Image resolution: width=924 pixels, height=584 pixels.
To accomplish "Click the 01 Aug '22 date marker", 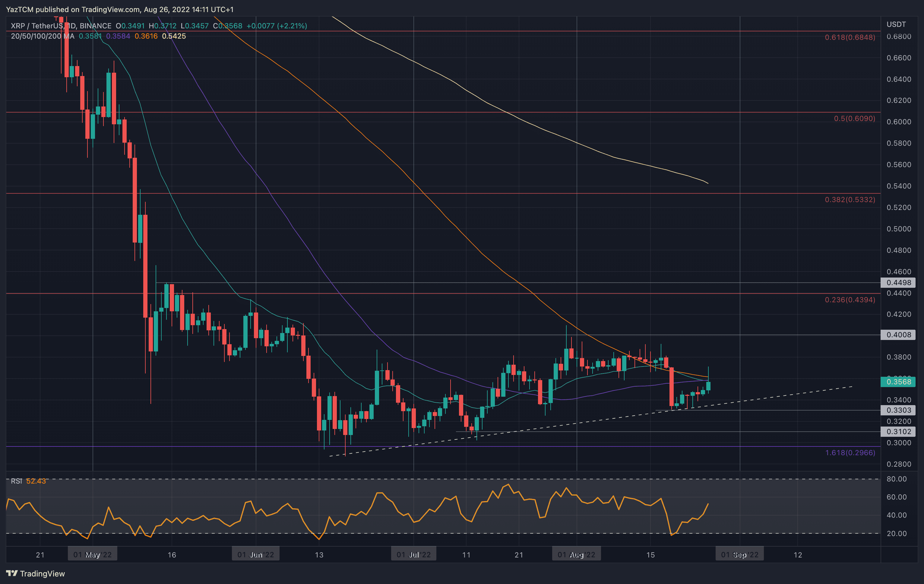I will point(576,554).
